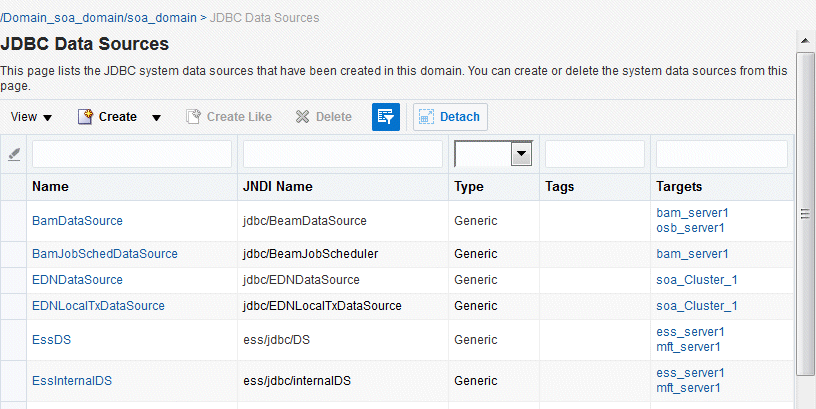The image size is (816, 409).
Task: Click osb_server1 target link
Action: (x=691, y=228)
